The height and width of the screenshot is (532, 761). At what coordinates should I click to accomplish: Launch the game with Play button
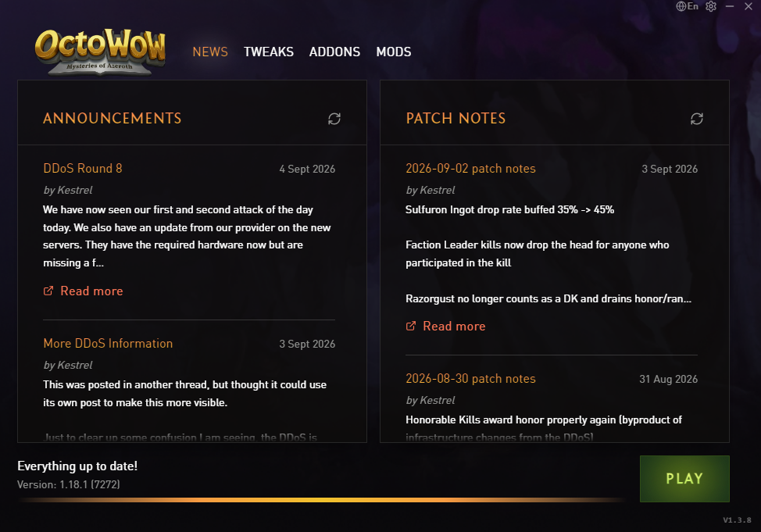pos(684,479)
